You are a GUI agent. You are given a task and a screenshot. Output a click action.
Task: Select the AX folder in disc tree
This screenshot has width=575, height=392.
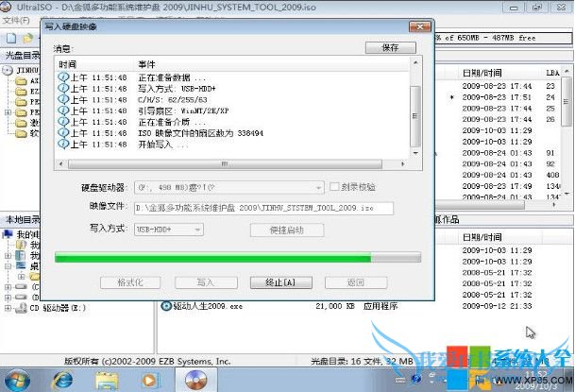[21, 80]
